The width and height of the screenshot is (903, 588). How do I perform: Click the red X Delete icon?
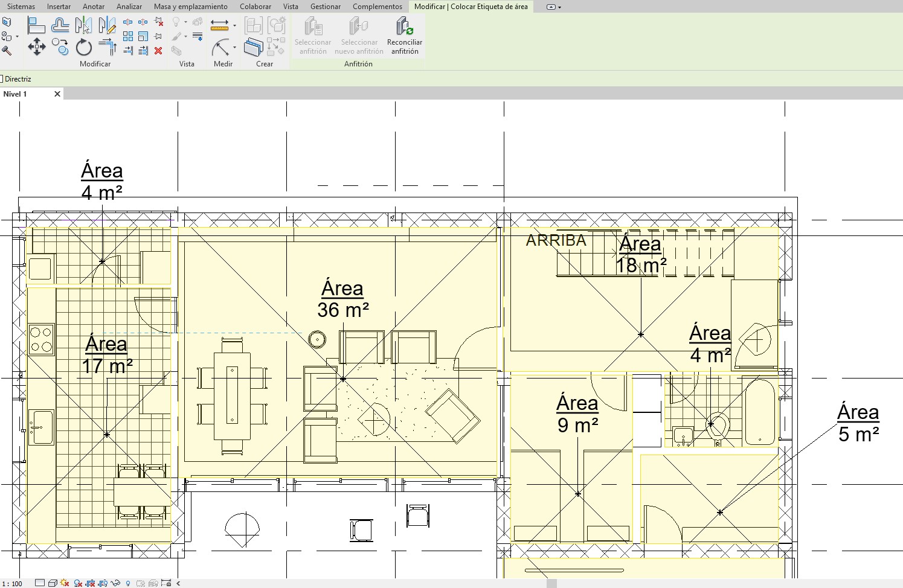158,51
